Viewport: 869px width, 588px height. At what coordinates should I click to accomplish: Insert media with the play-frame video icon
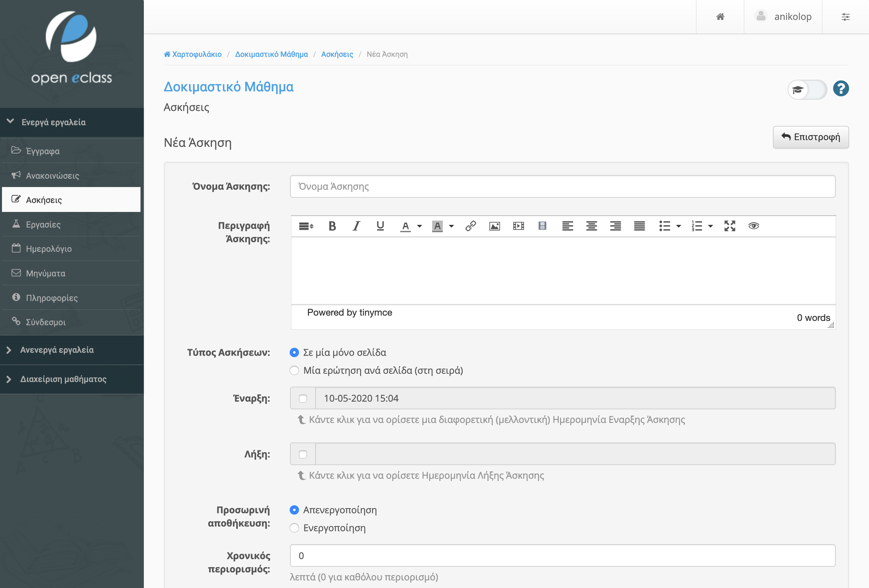pos(518,226)
